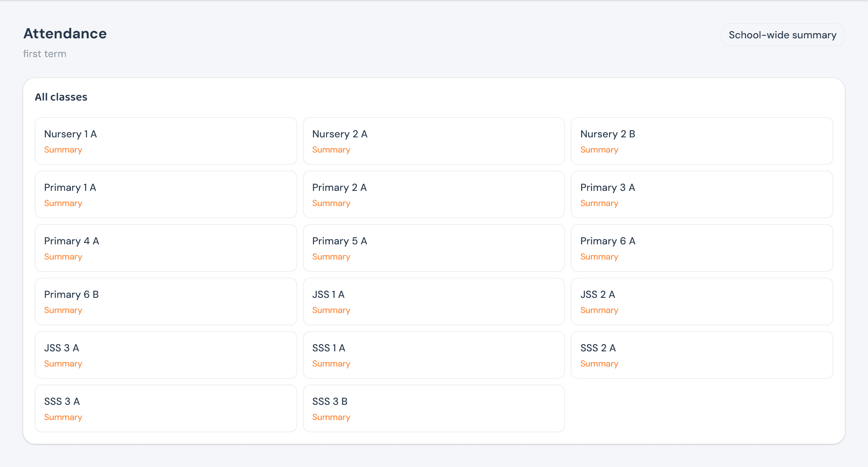Select the Primary 1 A class title
The height and width of the screenshot is (467, 868).
[70, 188]
